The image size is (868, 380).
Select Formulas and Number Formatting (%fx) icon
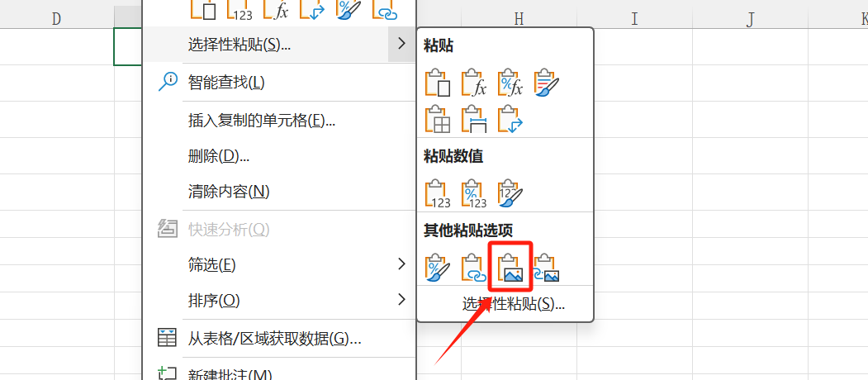click(x=510, y=83)
